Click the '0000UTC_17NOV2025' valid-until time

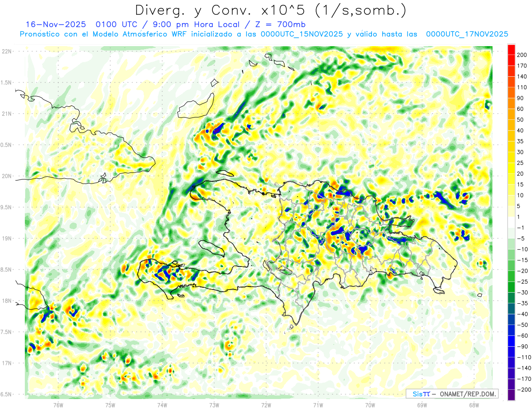click(467, 34)
